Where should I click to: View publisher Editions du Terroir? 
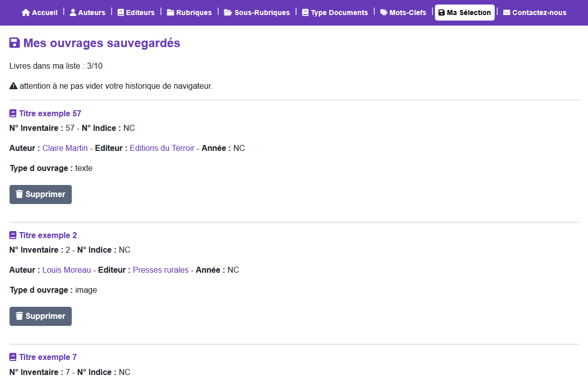coord(162,148)
